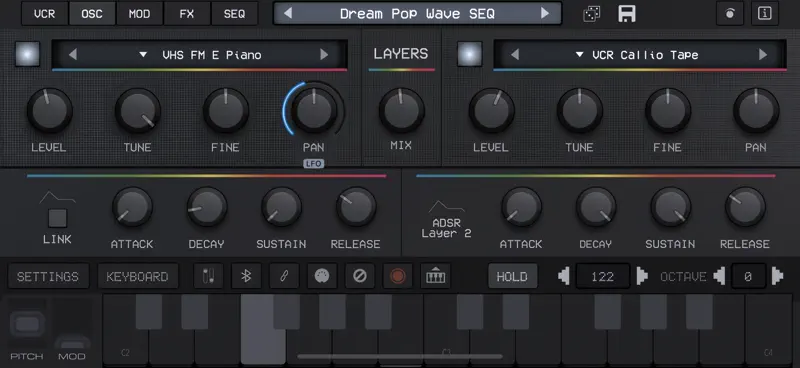The height and width of the screenshot is (368, 800).
Task: Click layer 1 FINE knob
Action: [x=226, y=110]
